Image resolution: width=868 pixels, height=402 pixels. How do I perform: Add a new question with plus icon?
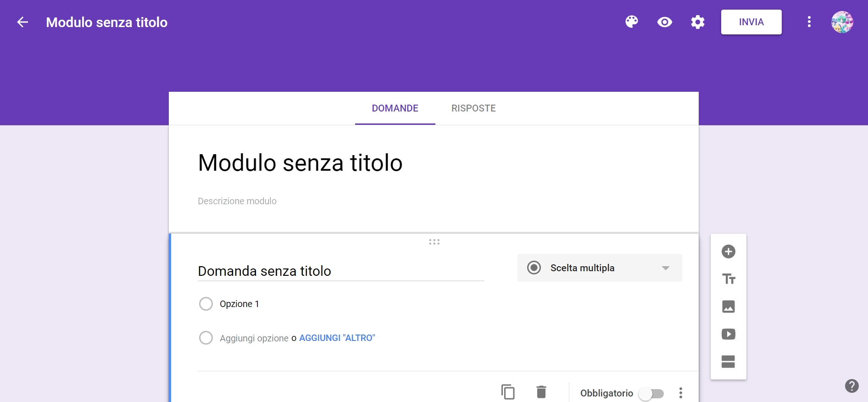729,251
